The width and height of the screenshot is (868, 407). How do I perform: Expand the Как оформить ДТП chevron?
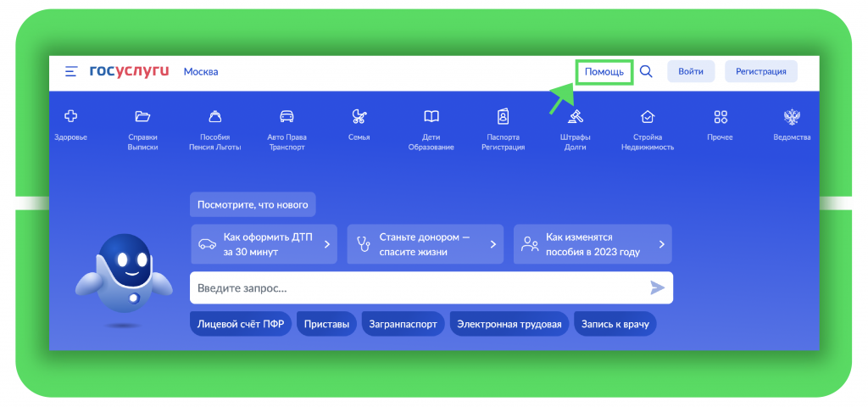[x=327, y=244]
